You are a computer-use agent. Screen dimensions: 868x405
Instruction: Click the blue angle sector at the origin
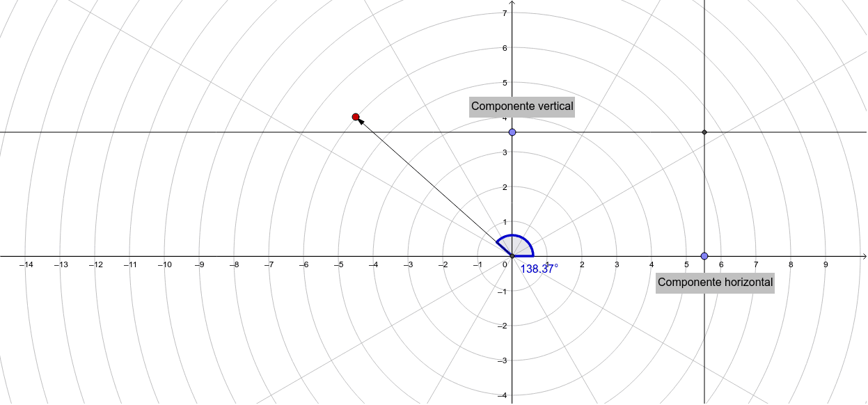tap(515, 246)
